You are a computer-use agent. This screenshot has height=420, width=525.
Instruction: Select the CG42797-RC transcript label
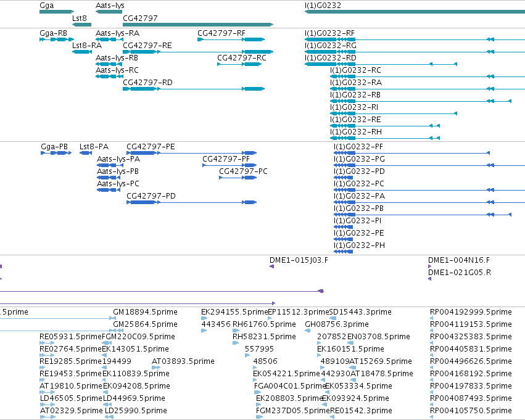point(242,58)
